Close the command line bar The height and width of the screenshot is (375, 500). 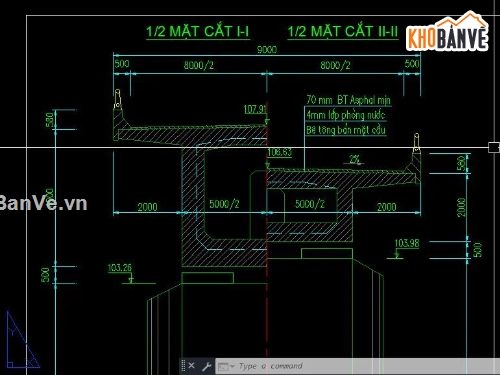pyautogui.click(x=191, y=366)
